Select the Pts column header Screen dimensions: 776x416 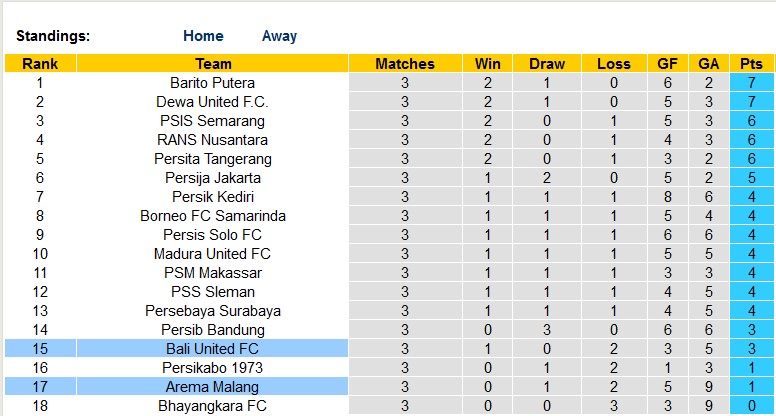pos(751,63)
